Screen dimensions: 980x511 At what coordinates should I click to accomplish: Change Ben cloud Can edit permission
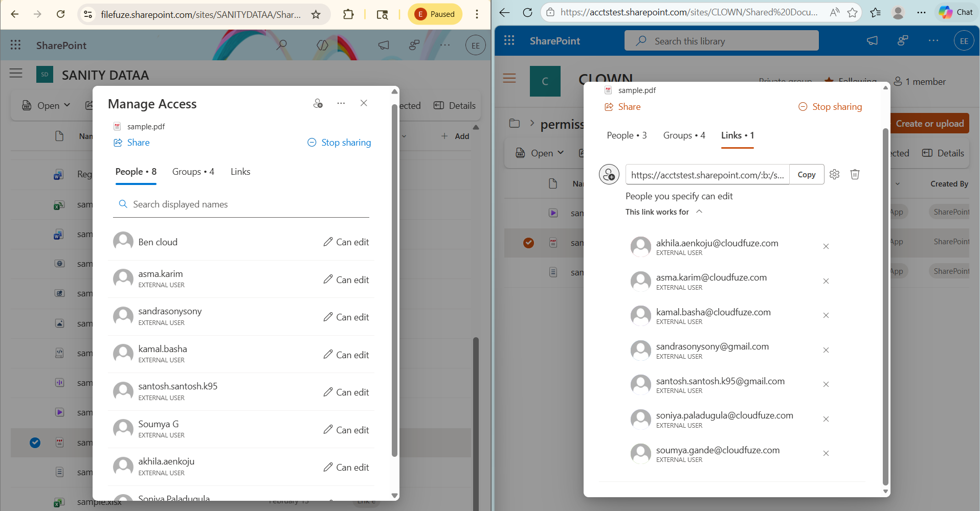346,242
